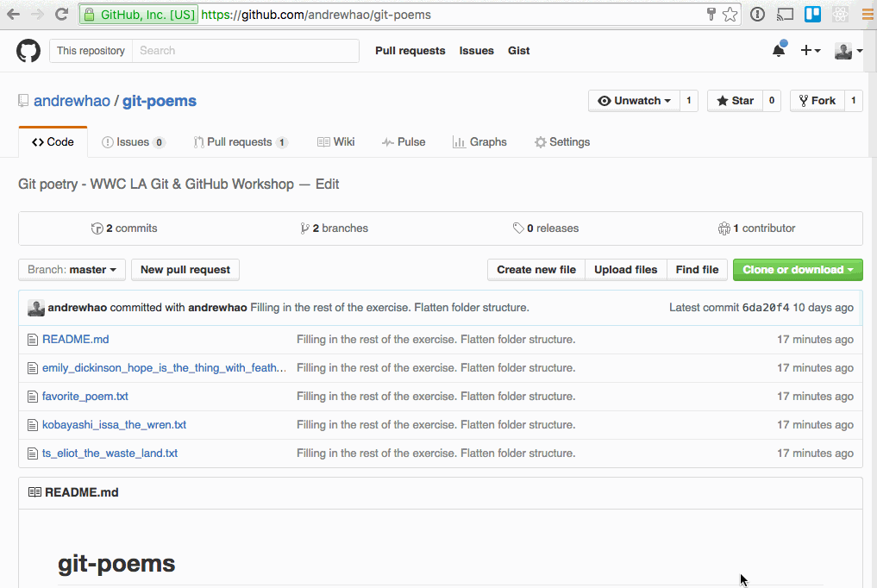The image size is (877, 588).
Task: Open the Pulse tab
Action: pos(404,142)
